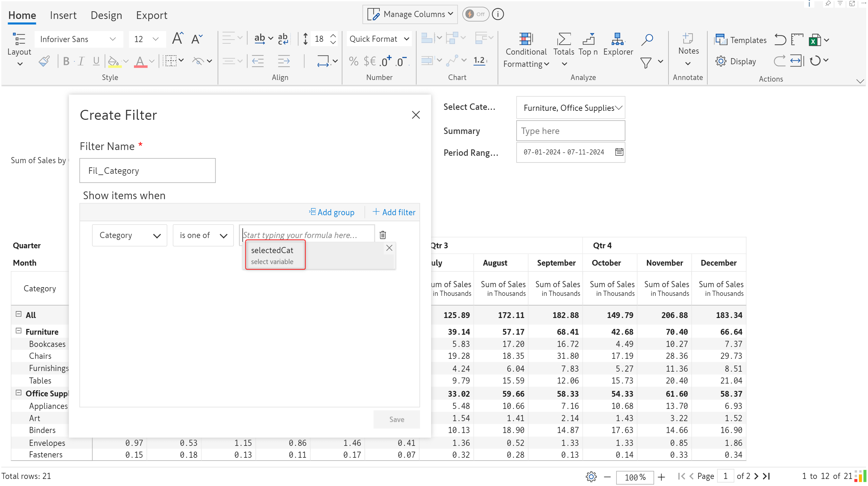
Task: Click Add filter in the filter builder
Action: 393,211
